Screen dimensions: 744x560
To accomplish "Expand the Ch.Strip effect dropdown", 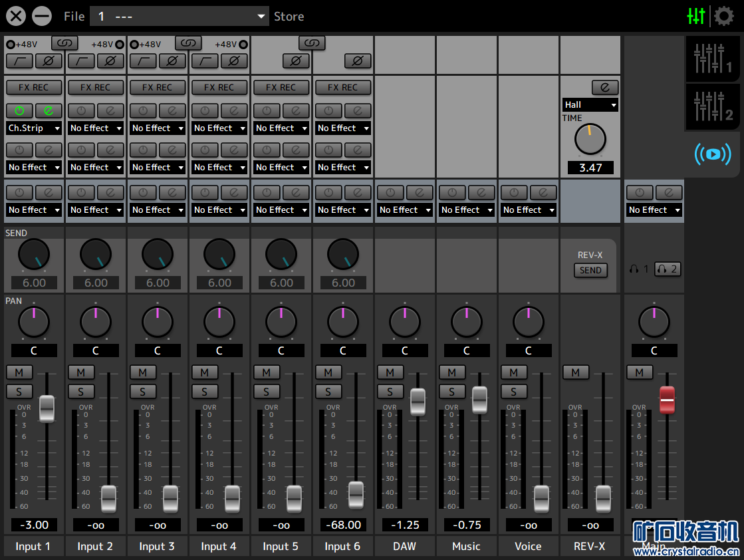I will tap(34, 128).
